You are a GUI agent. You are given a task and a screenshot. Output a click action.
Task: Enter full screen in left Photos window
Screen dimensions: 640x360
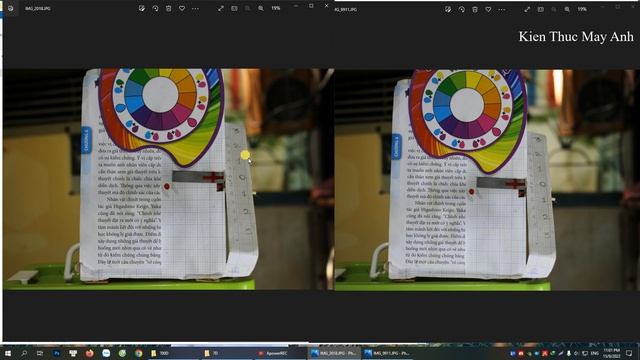click(221, 8)
